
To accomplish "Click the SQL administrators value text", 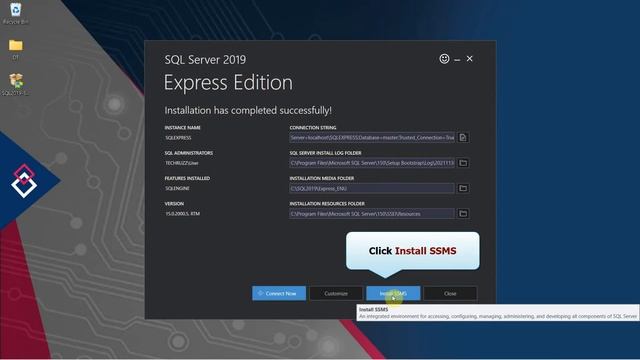I will (182, 163).
